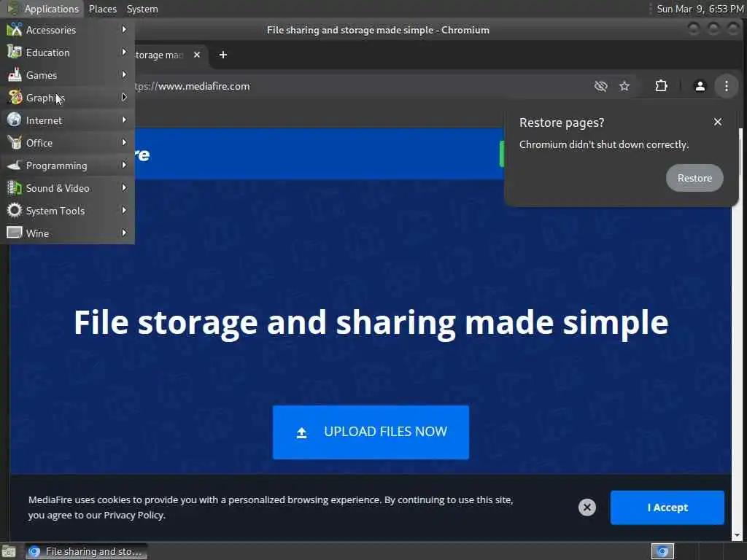The width and height of the screenshot is (747, 560).
Task: Open the Education submenu
Action: (67, 52)
